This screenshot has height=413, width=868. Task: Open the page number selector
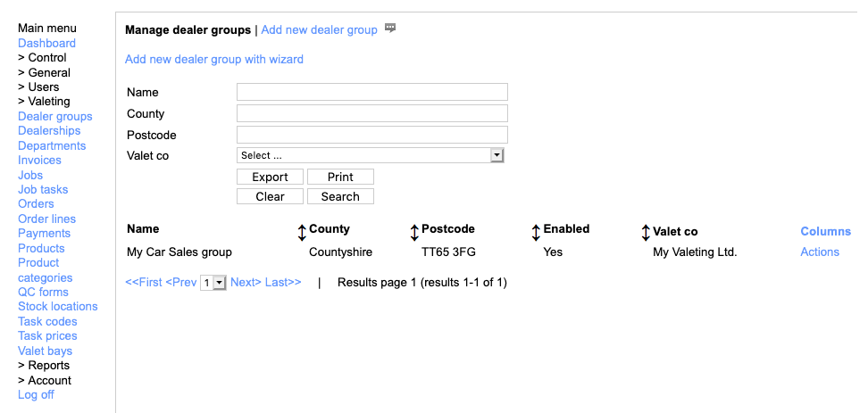click(213, 283)
